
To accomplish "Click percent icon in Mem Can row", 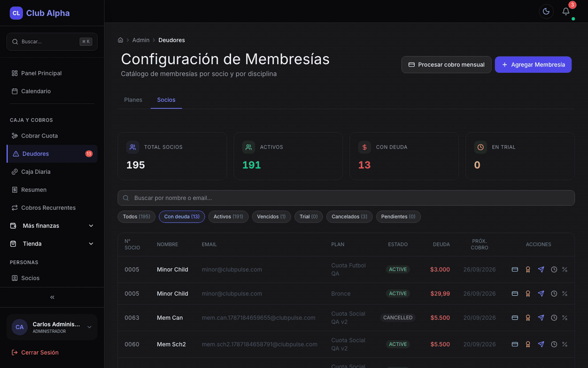I will click(565, 317).
